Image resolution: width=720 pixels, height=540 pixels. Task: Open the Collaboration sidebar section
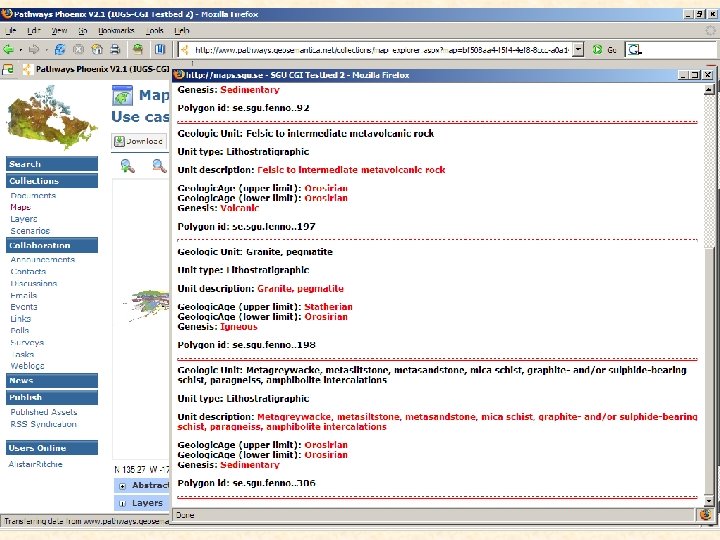click(x=52, y=245)
